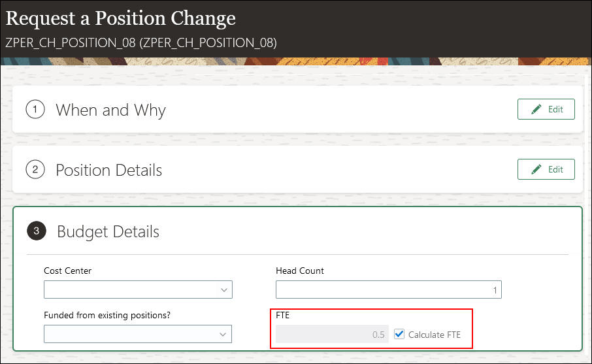Select the Budget Details section heading
This screenshot has height=364, width=592.
click(108, 231)
